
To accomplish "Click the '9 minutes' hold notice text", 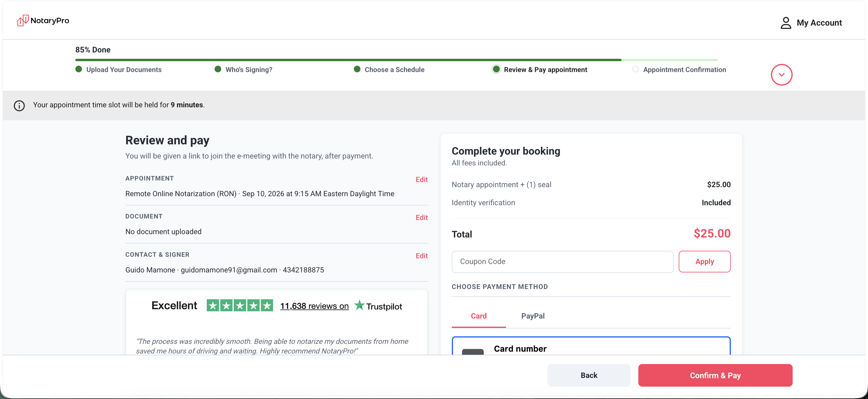I will [187, 105].
